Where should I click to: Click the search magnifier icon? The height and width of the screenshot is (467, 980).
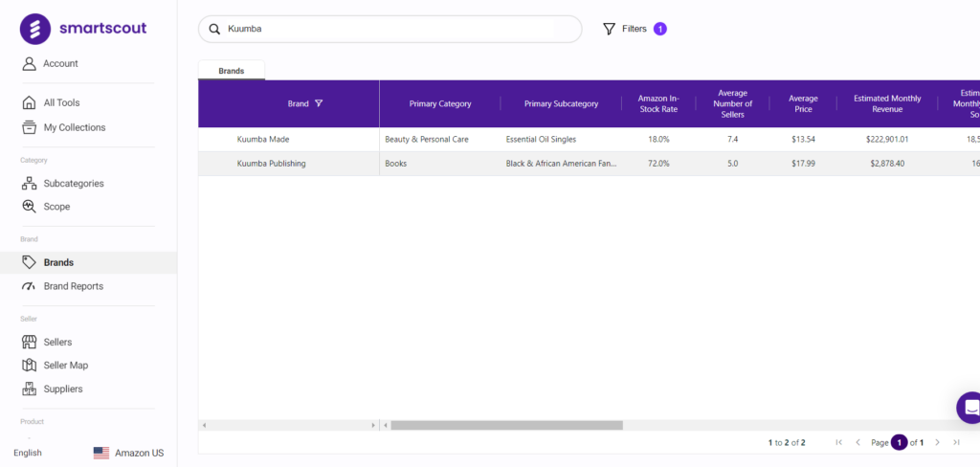click(x=215, y=30)
